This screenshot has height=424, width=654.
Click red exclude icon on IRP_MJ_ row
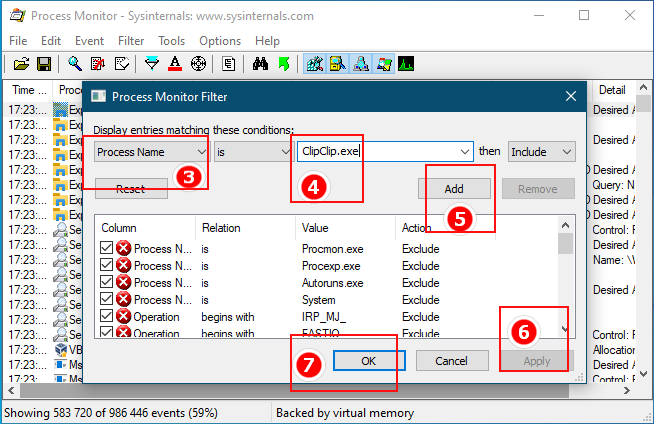[123, 317]
